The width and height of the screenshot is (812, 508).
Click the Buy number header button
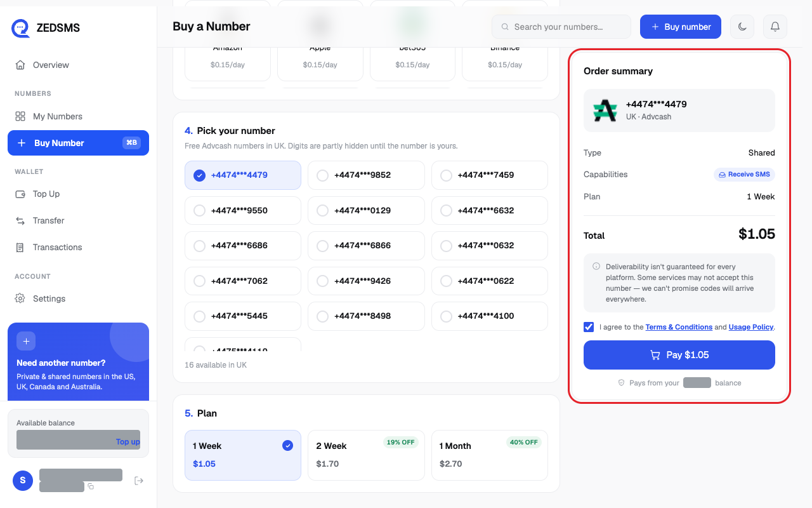click(x=681, y=27)
